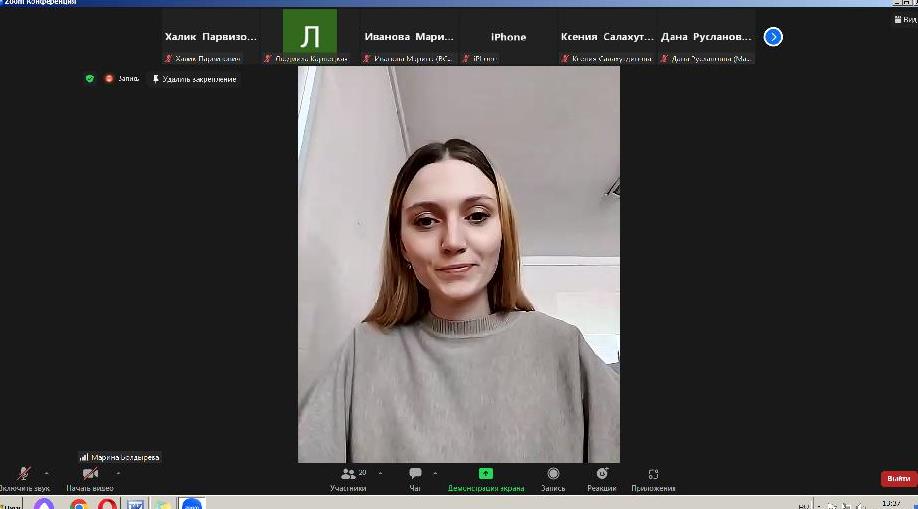Screen dimensions: 918x509
Task: Open the Приложения apps icon
Action: (653, 474)
